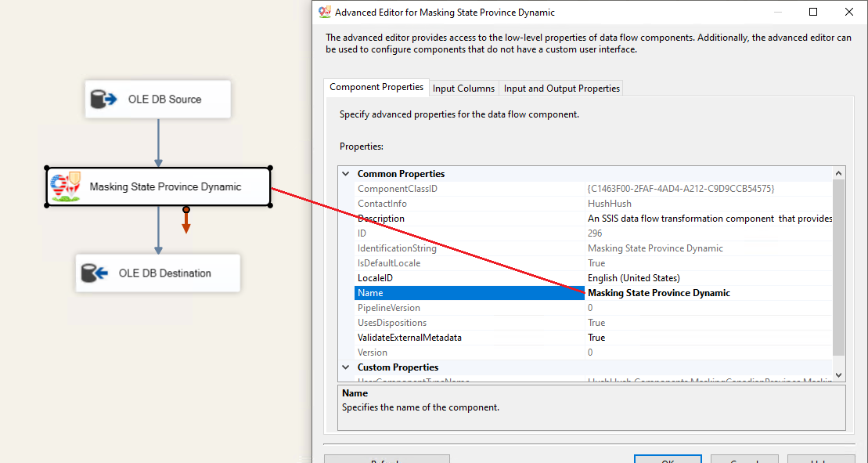Screen dimensions: 868x463
Task: Click the OLE DB Destination database icon
Action: (95, 273)
